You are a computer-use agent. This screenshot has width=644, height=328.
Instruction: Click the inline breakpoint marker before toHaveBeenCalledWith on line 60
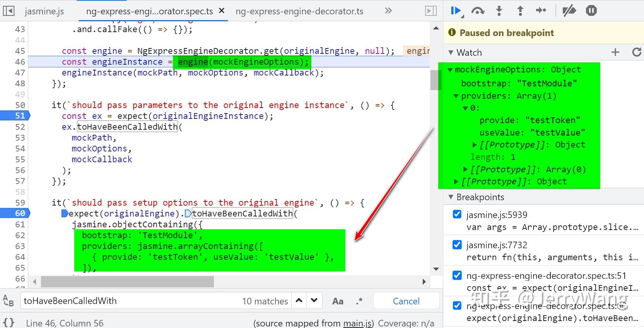click(188, 213)
